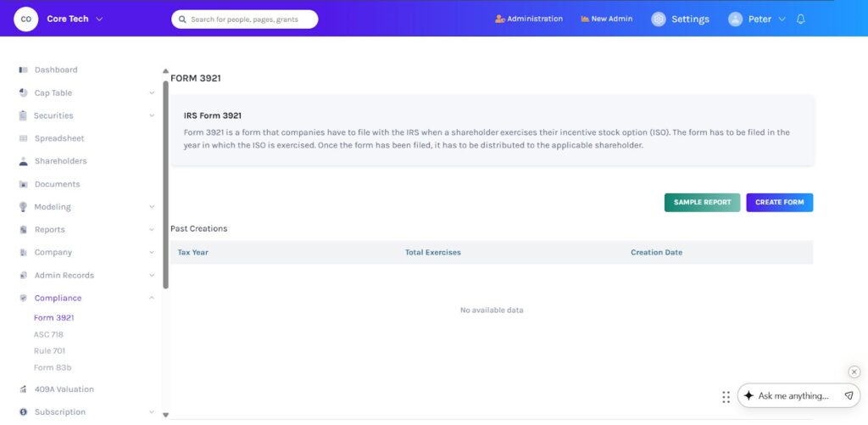Viewport: 868px width, 425px height.
Task: Open the 409A Valuation page
Action: click(64, 389)
